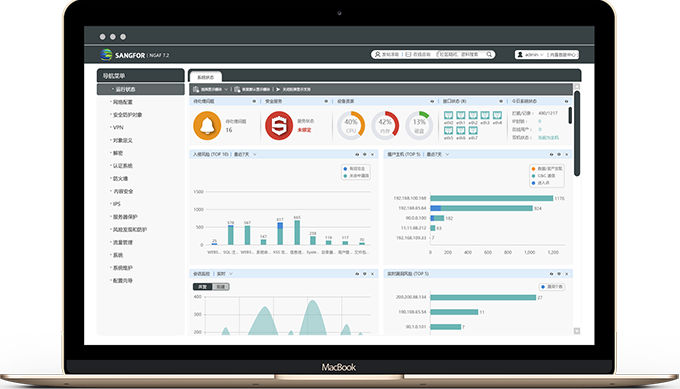Close the zombie host TOP 5 panel

[x=566, y=154]
